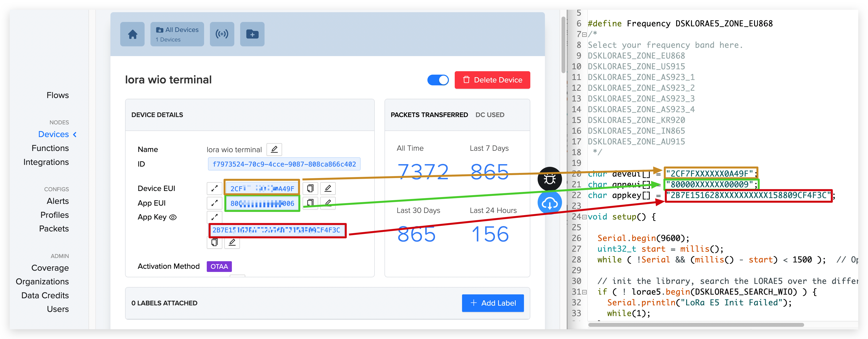This screenshot has height=339, width=868.
Task: Expand the App EUI value
Action: click(214, 203)
